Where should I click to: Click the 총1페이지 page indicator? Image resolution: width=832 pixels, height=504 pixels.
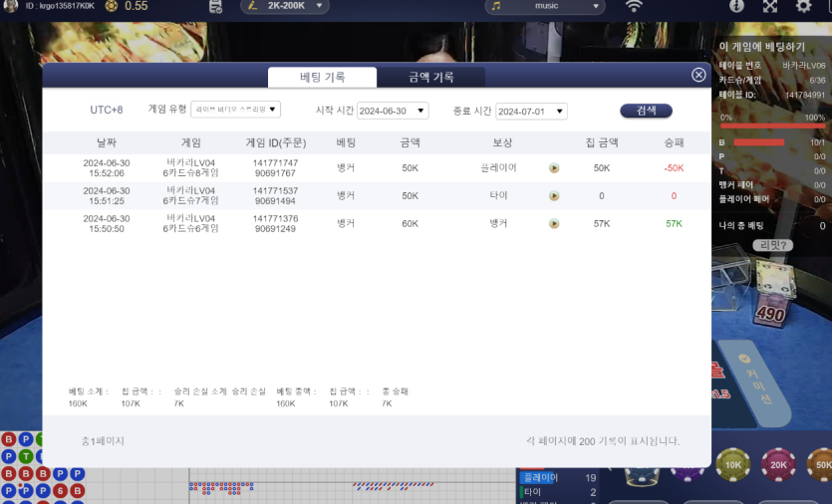coord(103,441)
